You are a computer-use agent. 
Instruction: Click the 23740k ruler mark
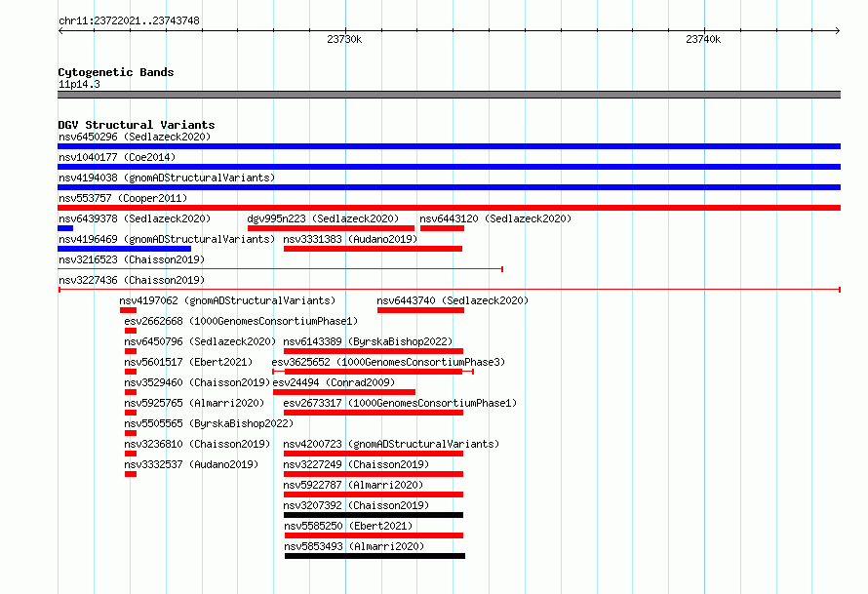click(x=703, y=39)
